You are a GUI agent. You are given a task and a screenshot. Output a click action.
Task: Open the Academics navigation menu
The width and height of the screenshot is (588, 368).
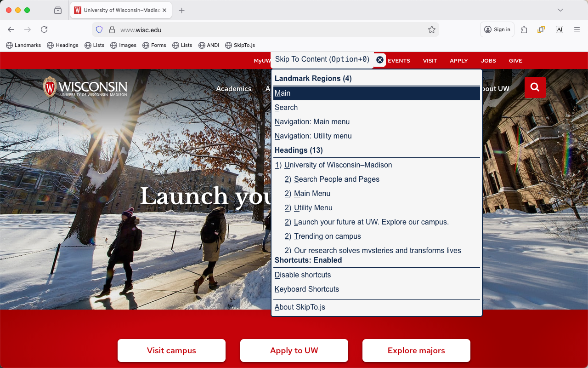[x=233, y=89]
